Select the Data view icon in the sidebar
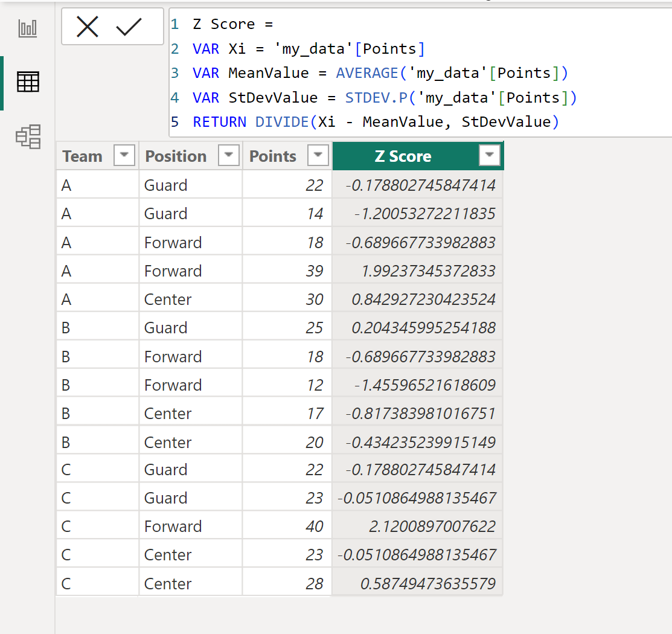Image resolution: width=672 pixels, height=634 pixels. tap(28, 83)
